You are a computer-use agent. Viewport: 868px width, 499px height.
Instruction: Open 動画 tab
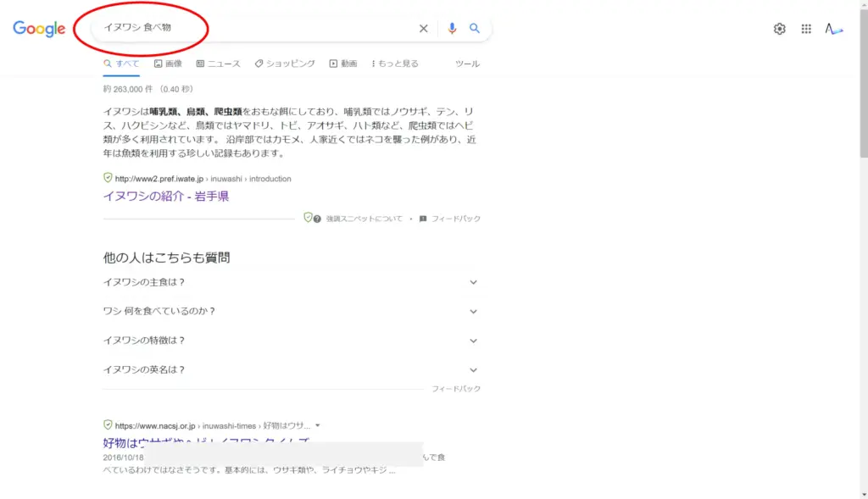pos(343,64)
